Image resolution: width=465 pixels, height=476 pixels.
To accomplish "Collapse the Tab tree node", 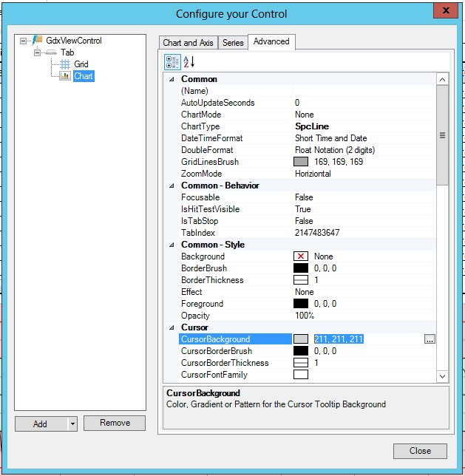I will point(37,52).
